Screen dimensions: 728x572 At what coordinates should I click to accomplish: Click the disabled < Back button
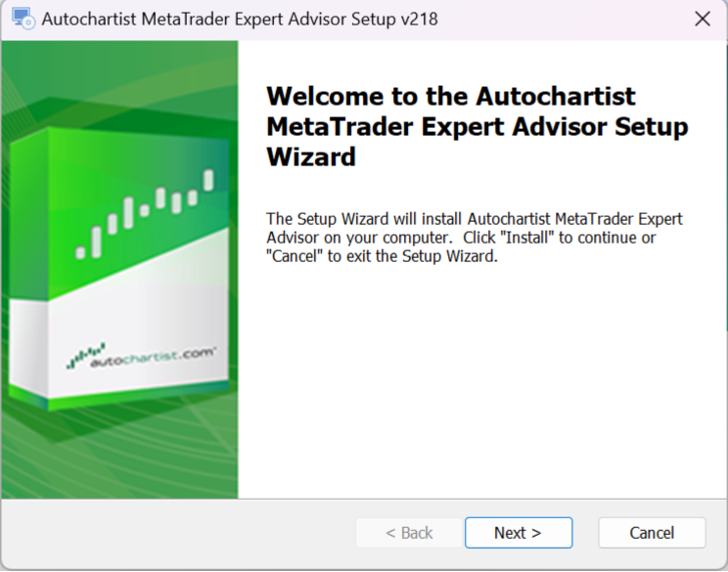tap(409, 533)
